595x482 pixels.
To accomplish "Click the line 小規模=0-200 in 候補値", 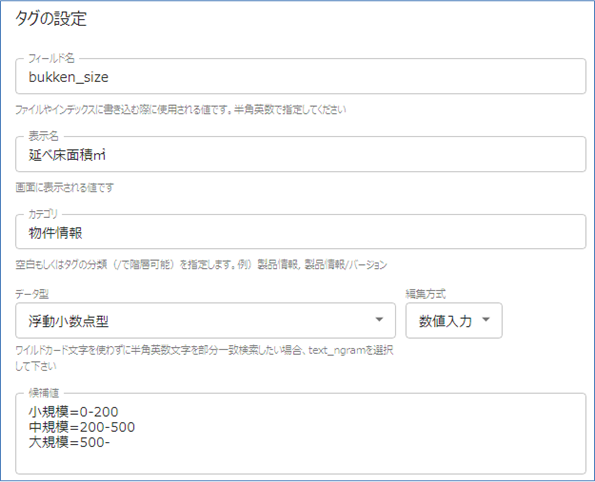I will (73, 412).
